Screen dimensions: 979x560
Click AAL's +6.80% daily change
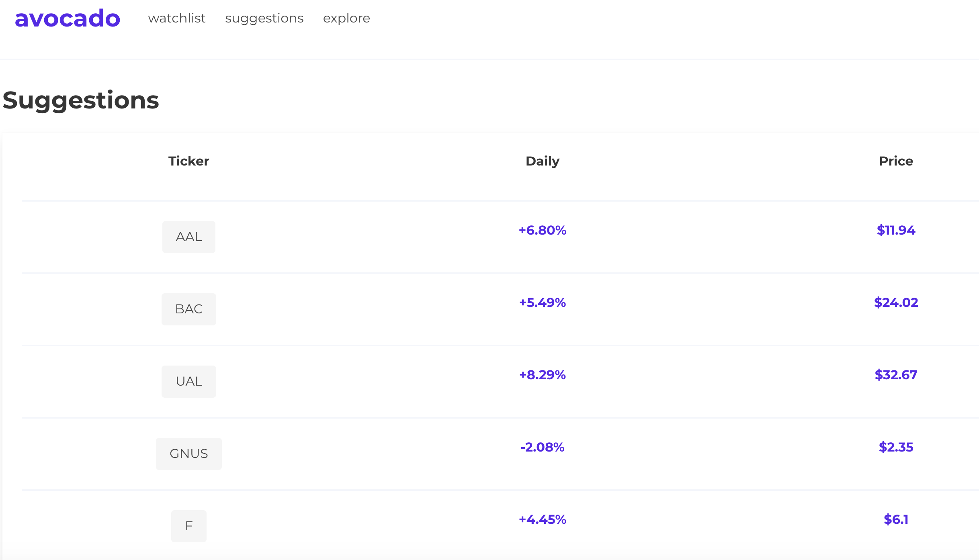tap(543, 230)
